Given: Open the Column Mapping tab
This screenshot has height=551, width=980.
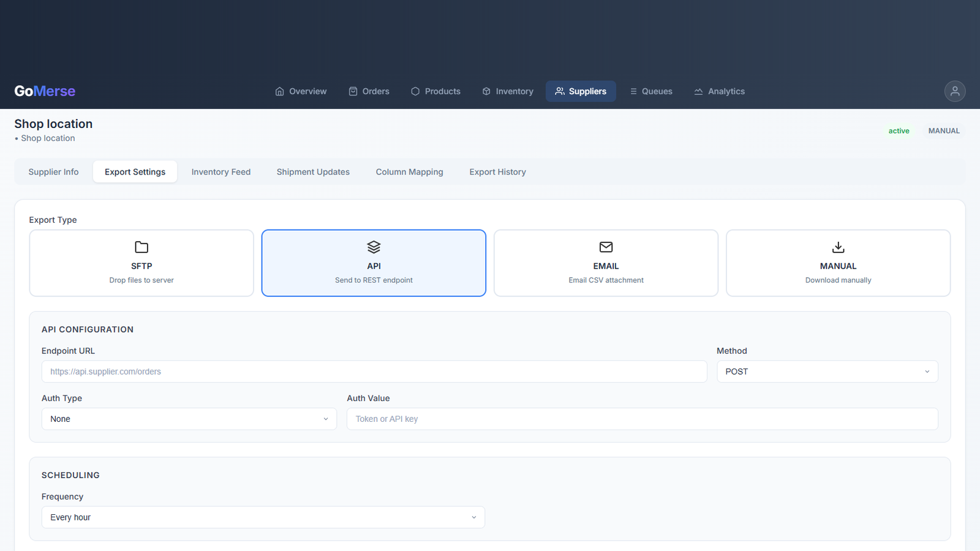Looking at the screenshot, I should coord(409,172).
